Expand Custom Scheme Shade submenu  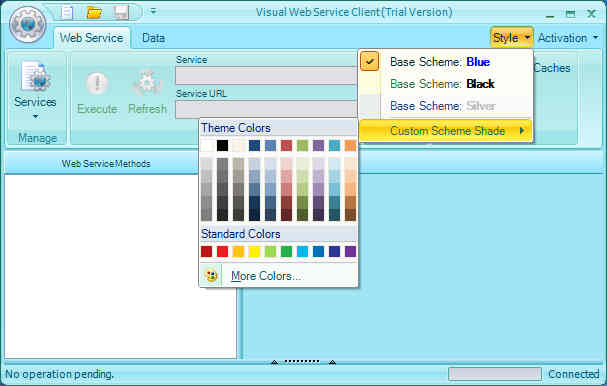pyautogui.click(x=446, y=131)
